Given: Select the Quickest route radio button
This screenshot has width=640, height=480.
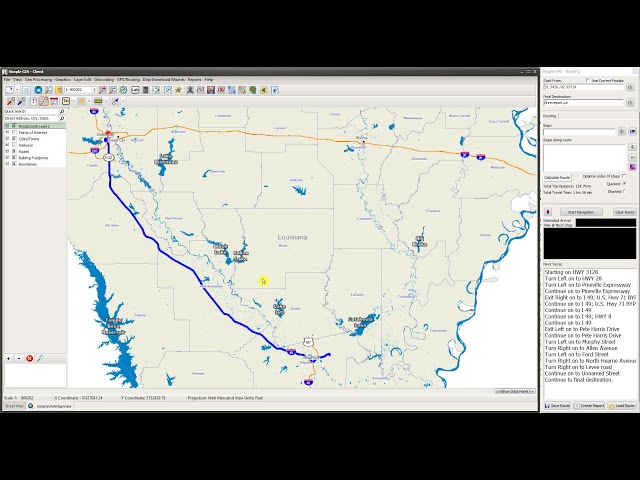Looking at the screenshot, I should [624, 184].
